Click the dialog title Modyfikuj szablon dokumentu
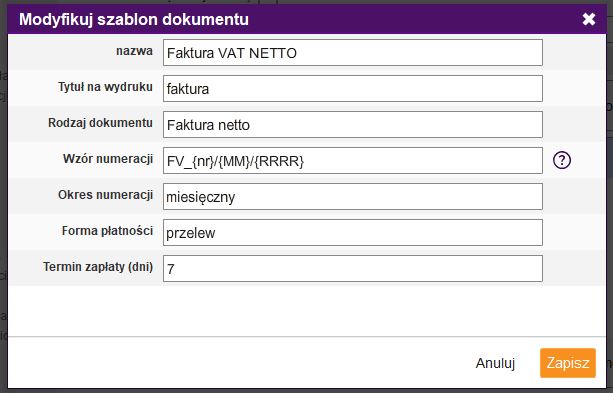The height and width of the screenshot is (393, 613). (134, 20)
